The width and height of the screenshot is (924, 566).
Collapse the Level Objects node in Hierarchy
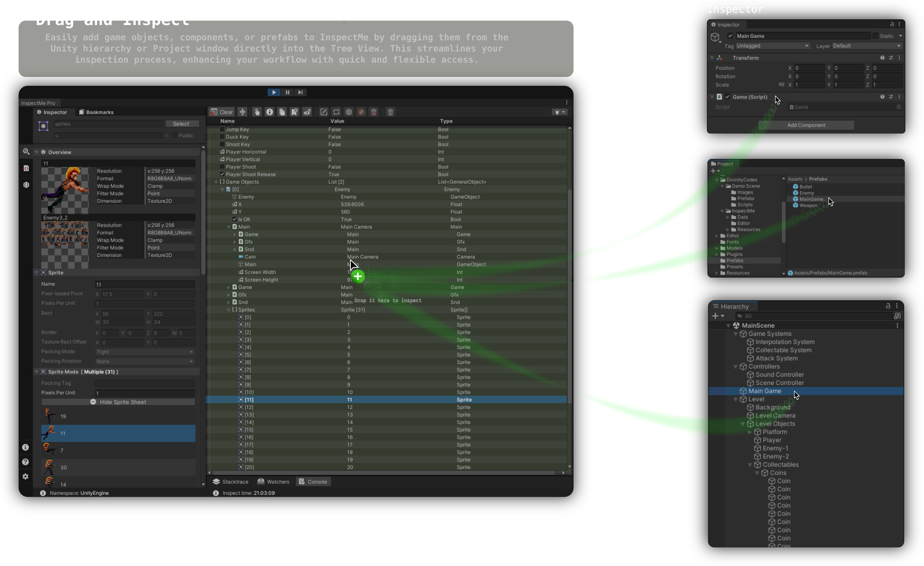(743, 424)
